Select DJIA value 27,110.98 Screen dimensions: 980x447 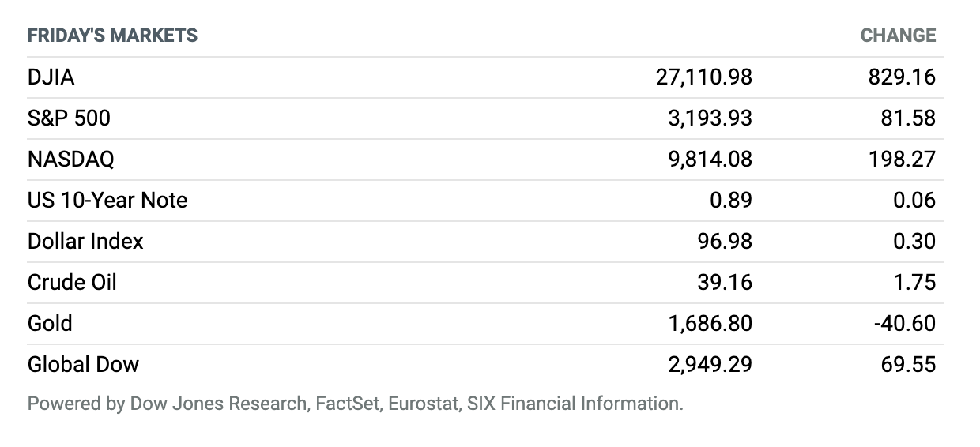(704, 77)
